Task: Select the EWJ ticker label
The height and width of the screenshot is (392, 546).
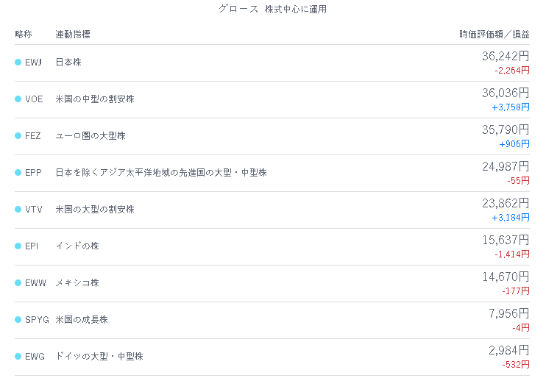Action: coord(33,63)
